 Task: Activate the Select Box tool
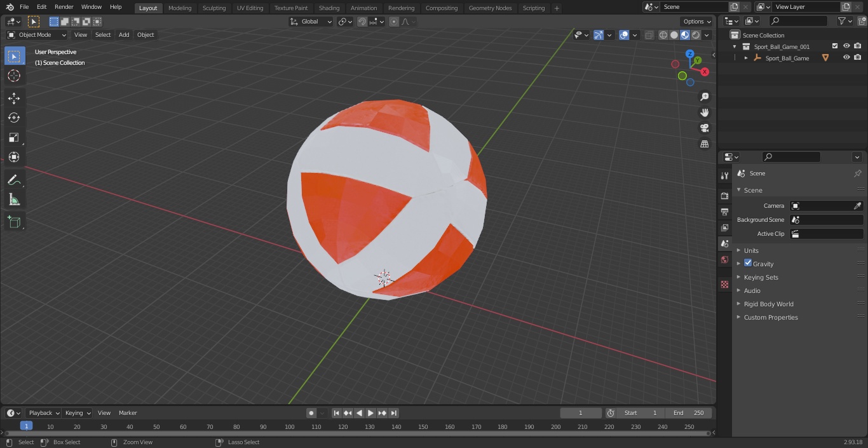point(14,56)
